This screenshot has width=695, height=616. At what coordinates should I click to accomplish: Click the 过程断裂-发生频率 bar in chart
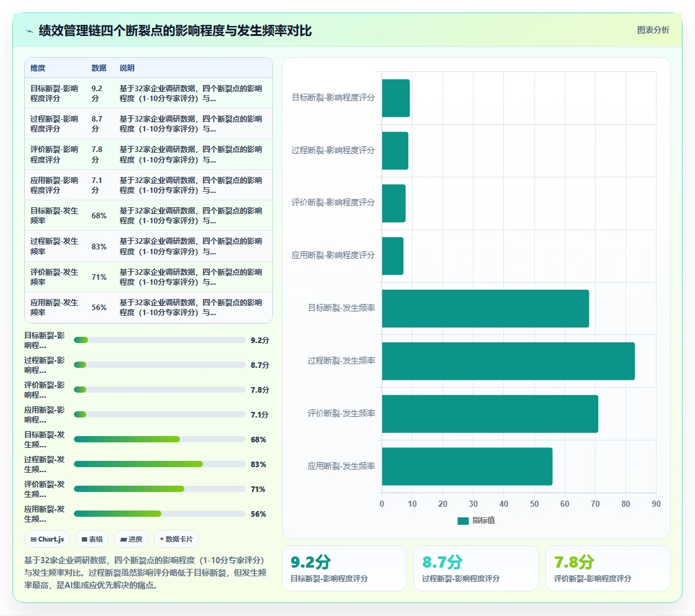508,361
